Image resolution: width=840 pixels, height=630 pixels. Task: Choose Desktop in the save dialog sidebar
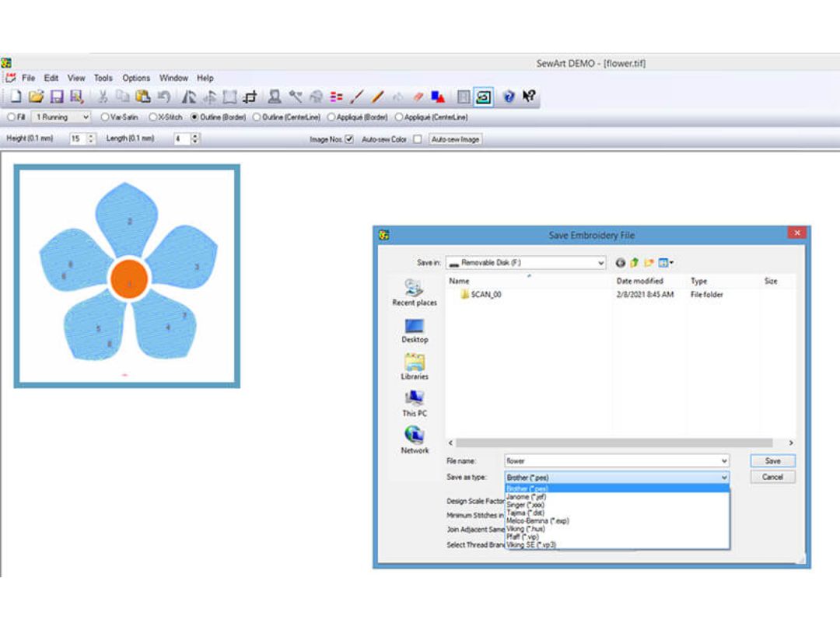click(415, 331)
